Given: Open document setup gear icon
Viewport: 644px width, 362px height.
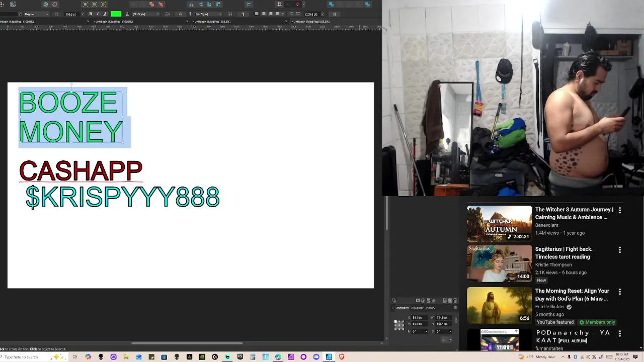Looking at the screenshot, I should (x=46, y=4).
